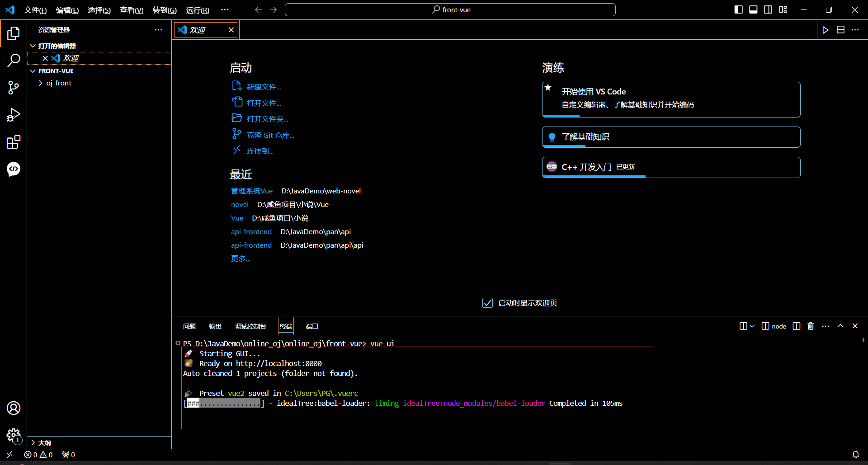The height and width of the screenshot is (465, 868).
Task: Switch to the 问题 panel tab
Action: pyautogui.click(x=189, y=326)
